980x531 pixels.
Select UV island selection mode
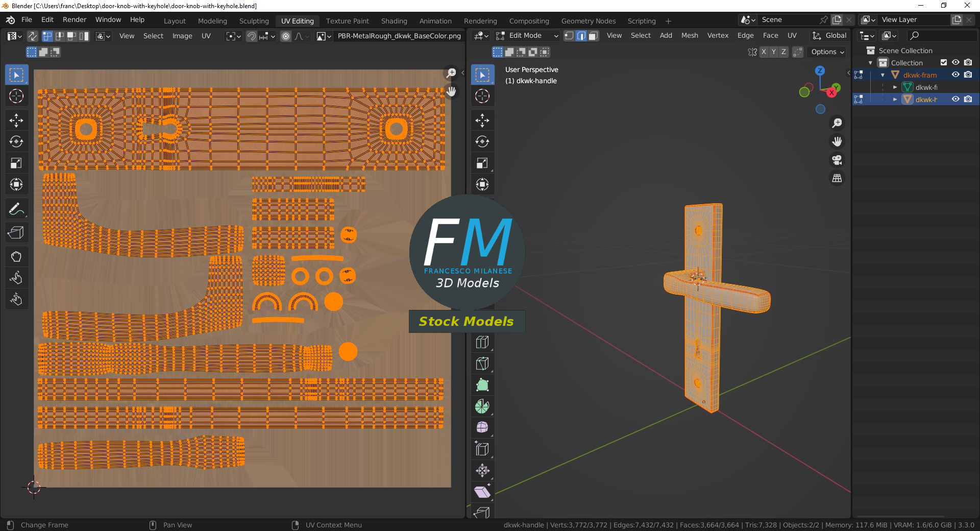point(85,36)
